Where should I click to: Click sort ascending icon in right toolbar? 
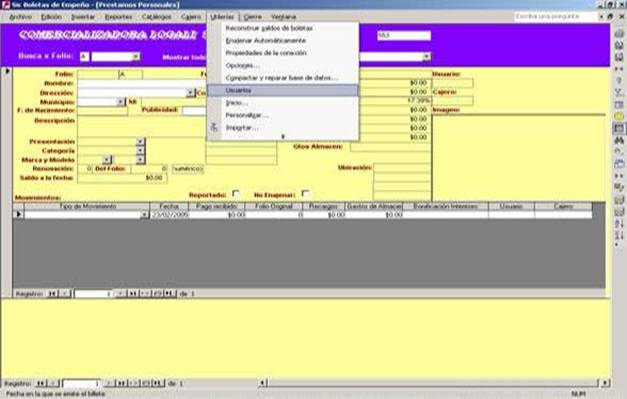(619, 224)
